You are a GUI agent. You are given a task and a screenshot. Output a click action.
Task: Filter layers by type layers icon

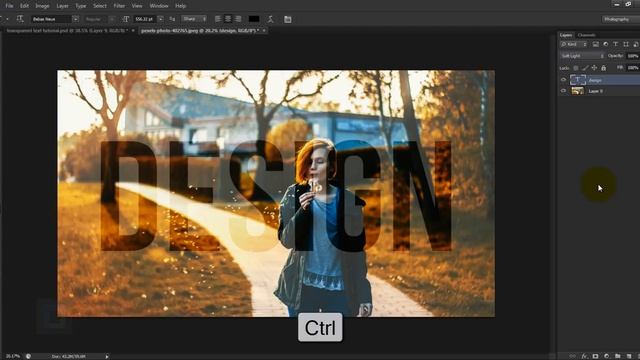(616, 44)
